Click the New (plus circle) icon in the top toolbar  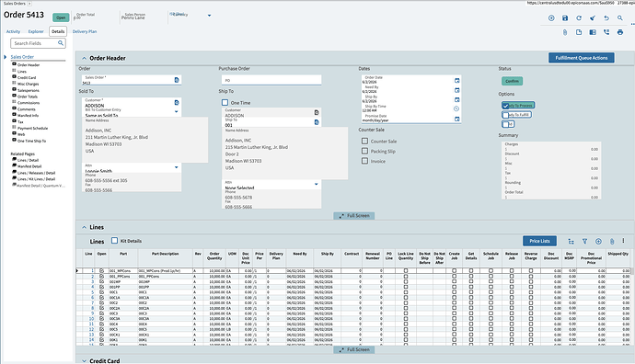tap(551, 18)
